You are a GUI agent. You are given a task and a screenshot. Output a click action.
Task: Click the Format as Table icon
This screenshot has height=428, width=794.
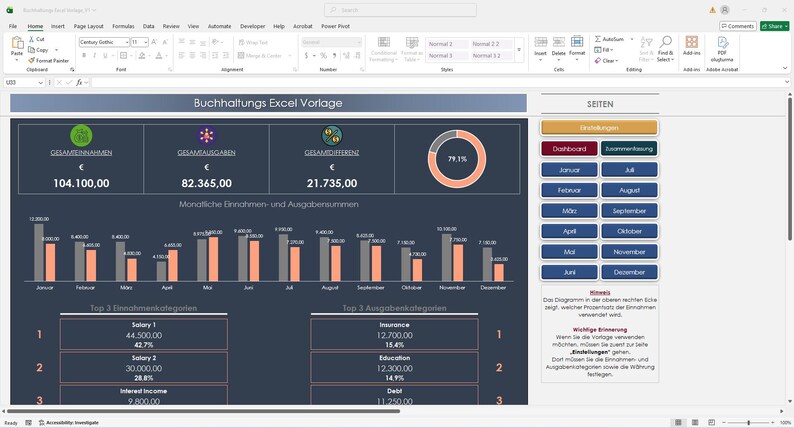[x=412, y=43]
